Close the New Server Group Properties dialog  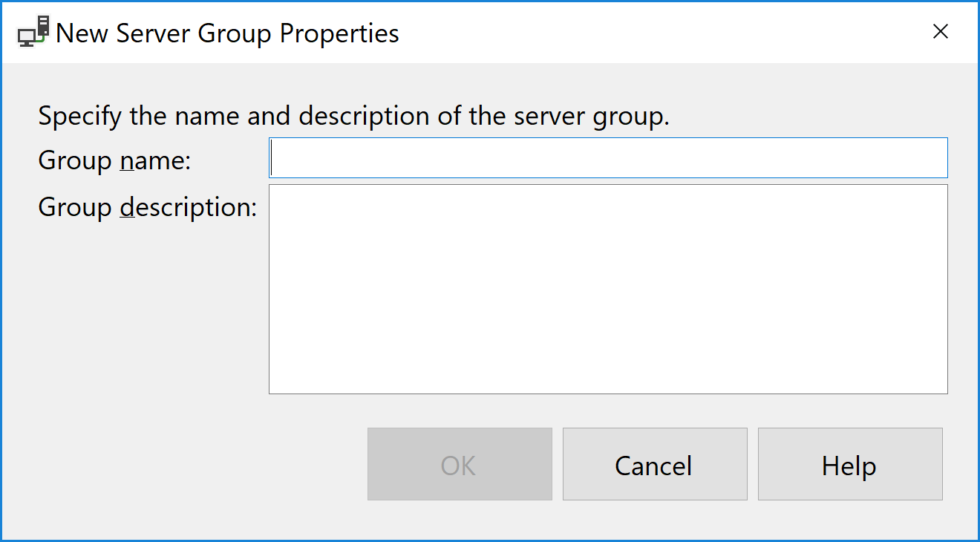(x=941, y=32)
